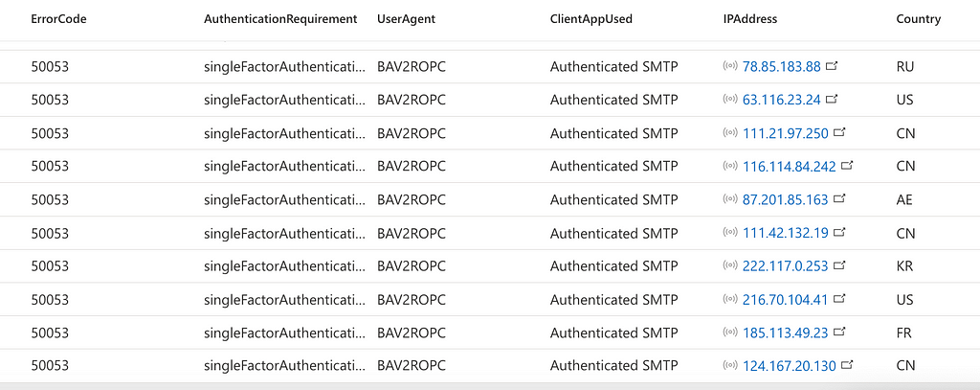Select the row with country AE
Viewport: 980px width, 390px height.
[x=490, y=199]
